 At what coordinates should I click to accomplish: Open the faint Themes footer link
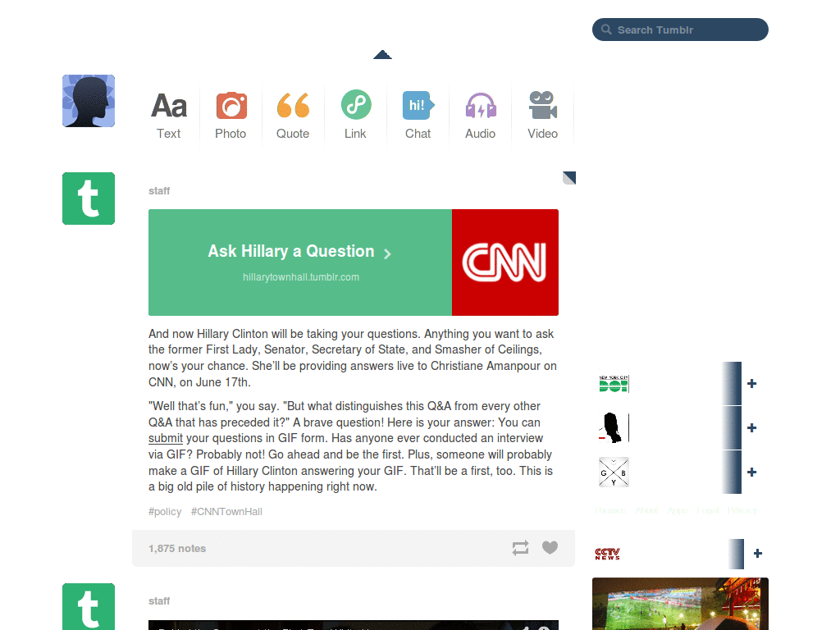point(609,510)
